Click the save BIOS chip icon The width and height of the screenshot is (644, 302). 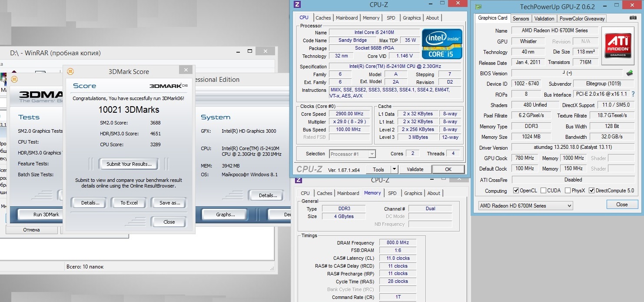[x=629, y=73]
